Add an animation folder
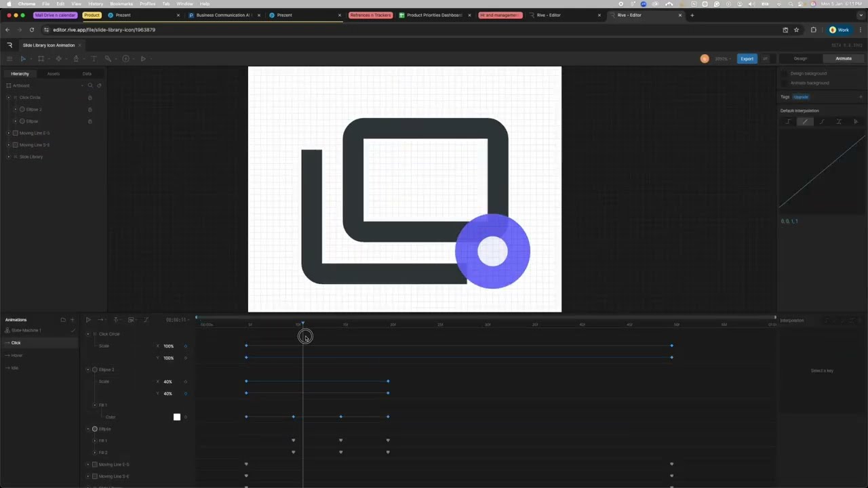 (63, 320)
